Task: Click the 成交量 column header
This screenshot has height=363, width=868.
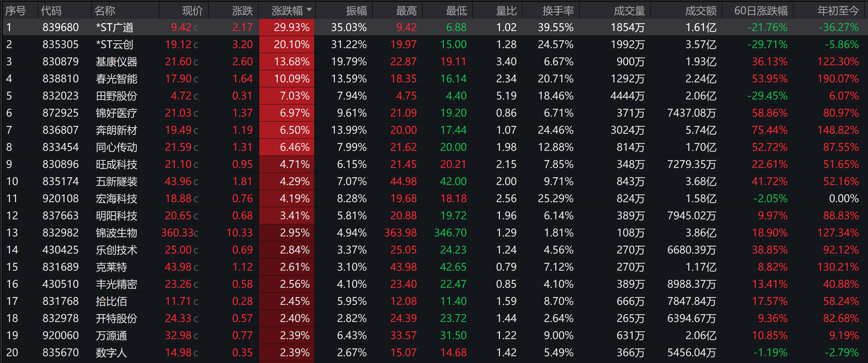Action: pyautogui.click(x=629, y=11)
